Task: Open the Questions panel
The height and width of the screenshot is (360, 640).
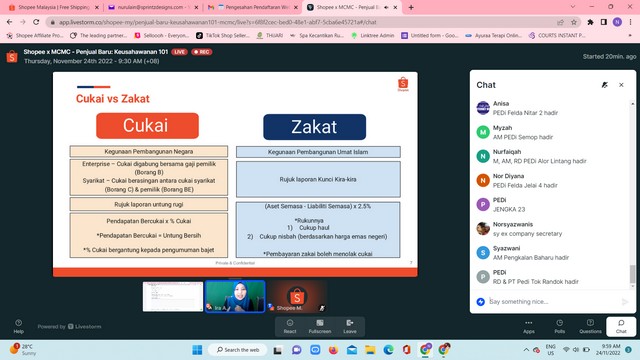Action: (590, 327)
